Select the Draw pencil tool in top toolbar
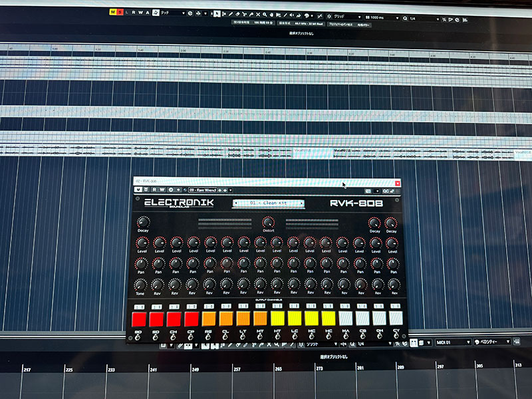This screenshot has width=532, height=399. click(x=231, y=14)
